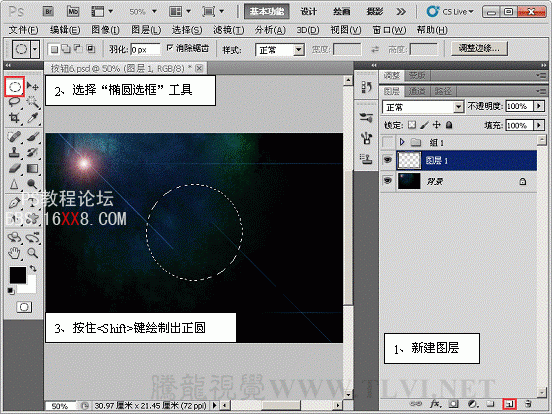Add a layer style (fx)
Screen dimensions: 552x414
[435, 404]
